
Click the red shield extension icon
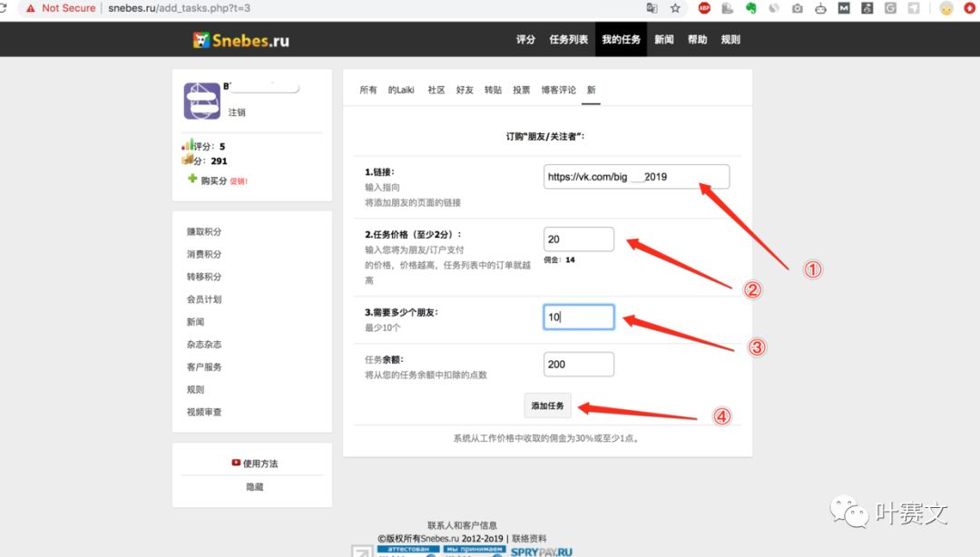pos(969,8)
